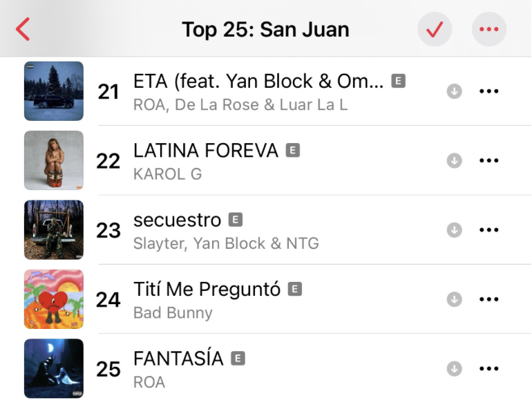Select Bad Bunny heart album artwork

[x=54, y=299]
